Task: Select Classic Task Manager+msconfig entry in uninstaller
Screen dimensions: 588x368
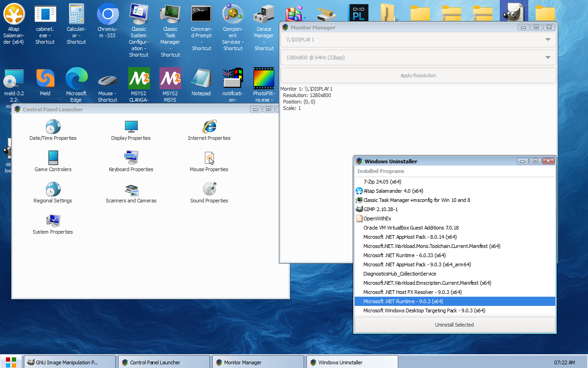Action: tap(455, 200)
